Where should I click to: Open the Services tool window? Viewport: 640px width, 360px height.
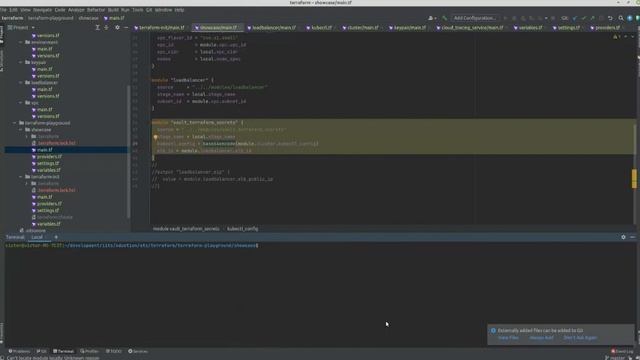[x=138, y=351]
